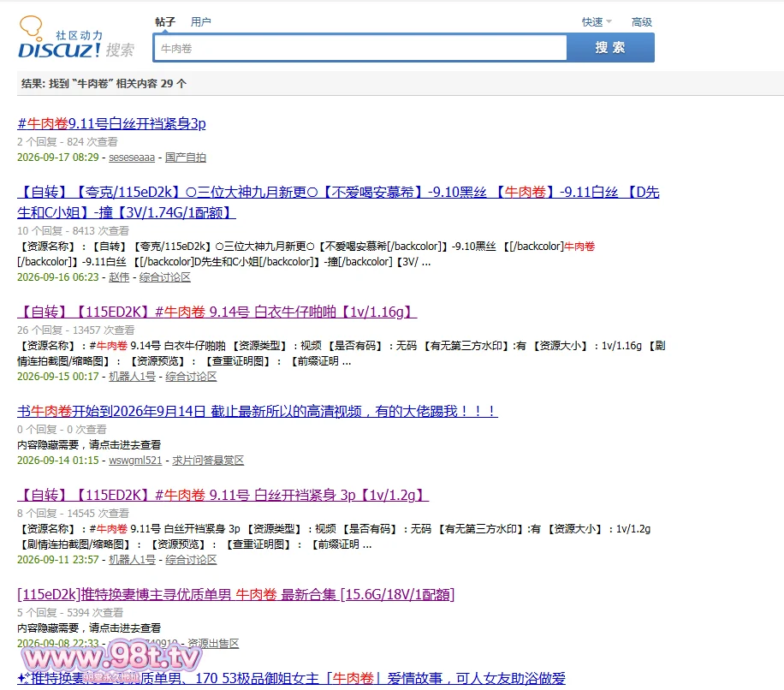Expand the 快速 dropdown
The width and height of the screenshot is (784, 690).
pos(597,22)
